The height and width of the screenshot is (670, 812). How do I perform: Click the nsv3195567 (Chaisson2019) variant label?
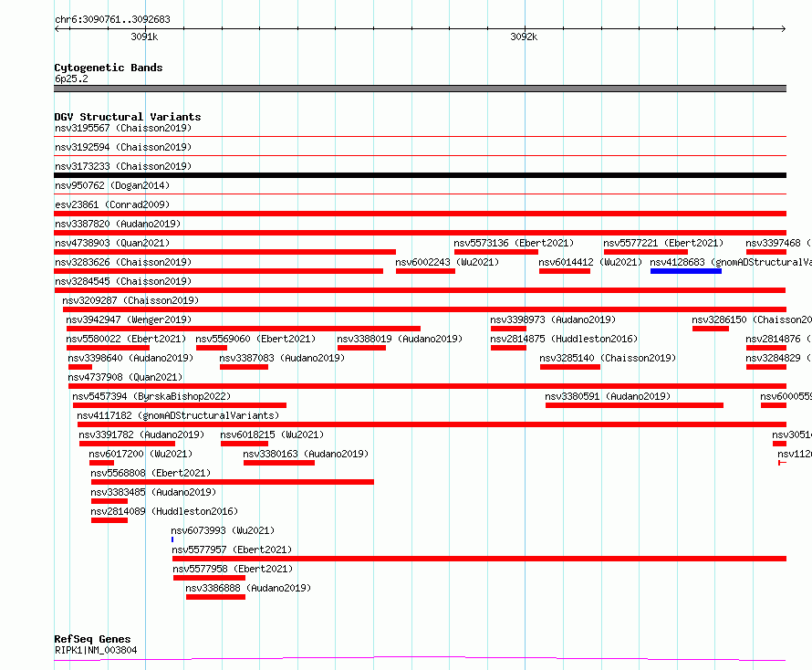pyautogui.click(x=123, y=128)
